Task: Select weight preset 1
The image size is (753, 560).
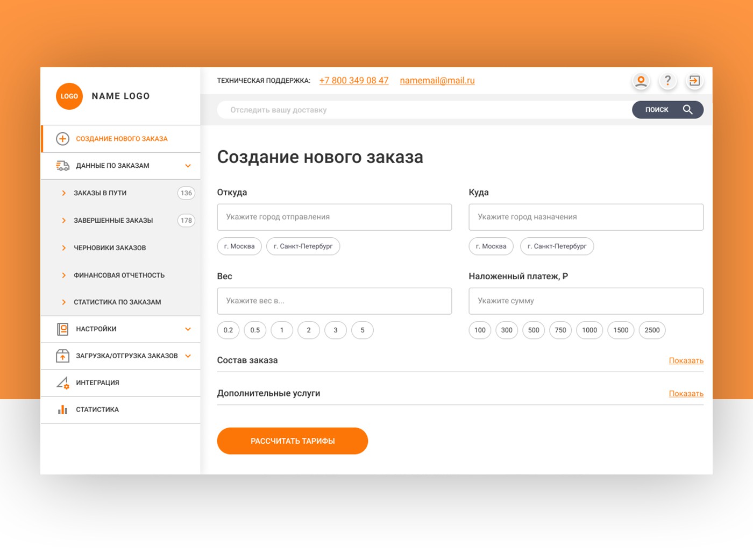Action: tap(282, 330)
